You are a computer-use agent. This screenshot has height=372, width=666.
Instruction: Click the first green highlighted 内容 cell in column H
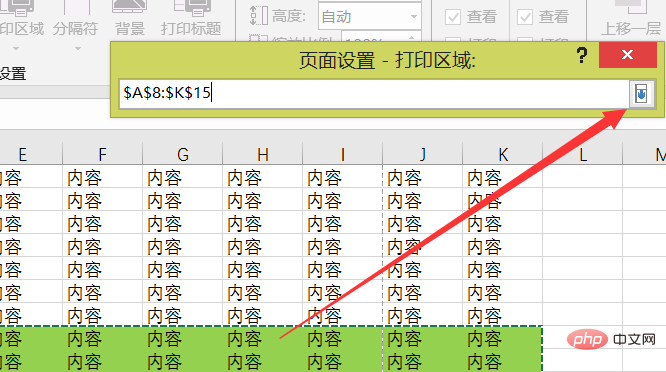pyautogui.click(x=262, y=338)
